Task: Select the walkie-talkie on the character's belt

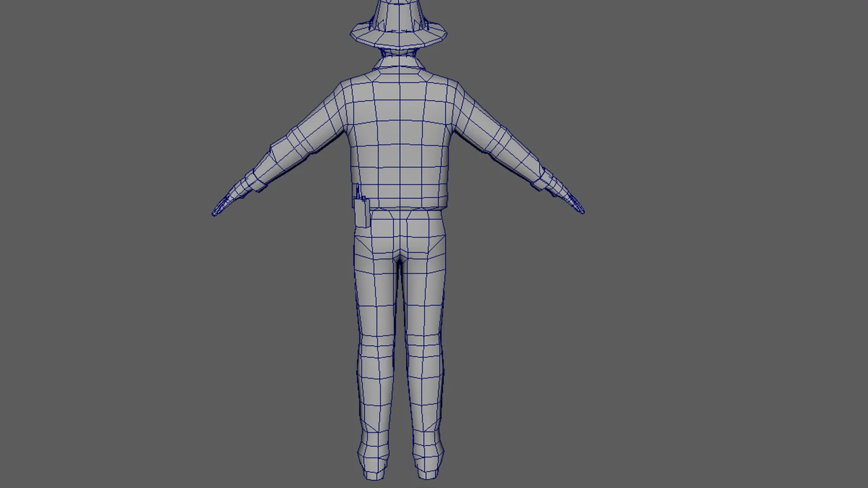Action: (x=362, y=213)
